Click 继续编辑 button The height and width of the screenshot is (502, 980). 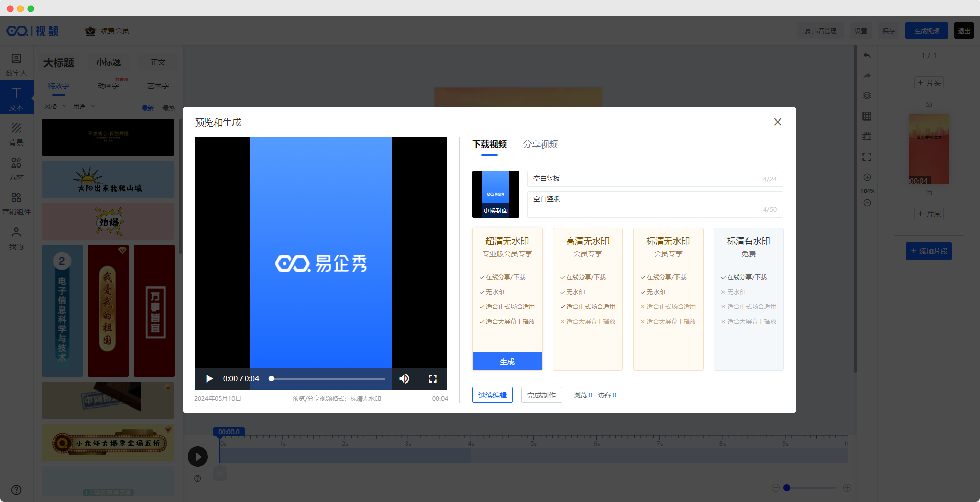[x=493, y=395]
